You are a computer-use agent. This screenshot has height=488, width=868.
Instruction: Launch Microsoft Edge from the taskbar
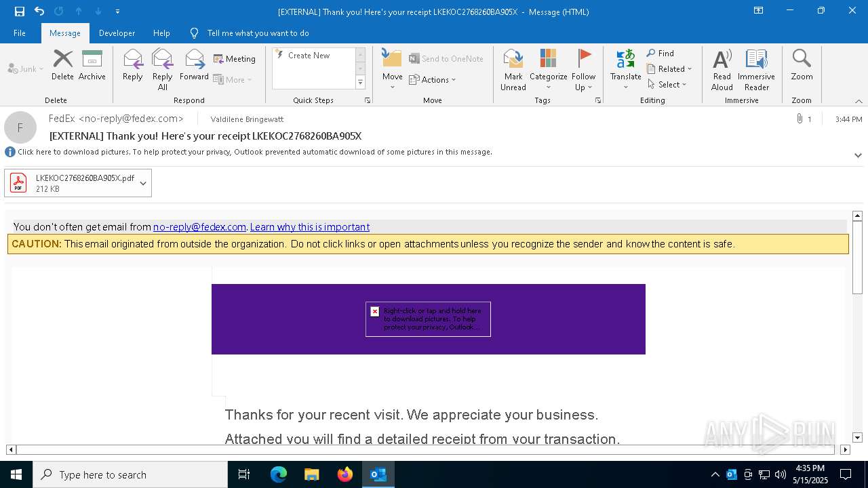tap(279, 474)
